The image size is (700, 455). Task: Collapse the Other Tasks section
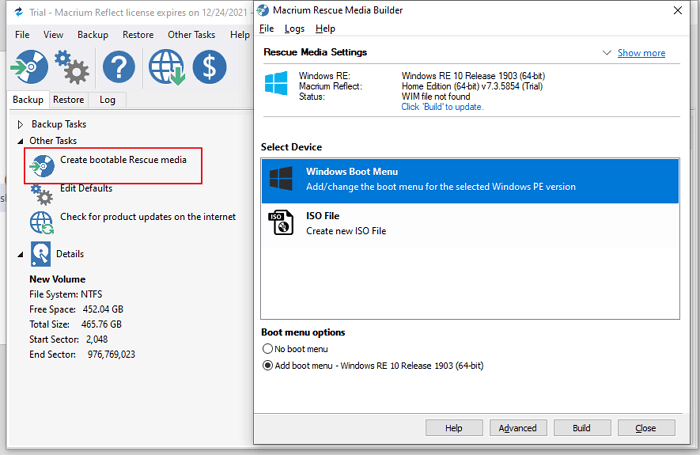(20, 141)
